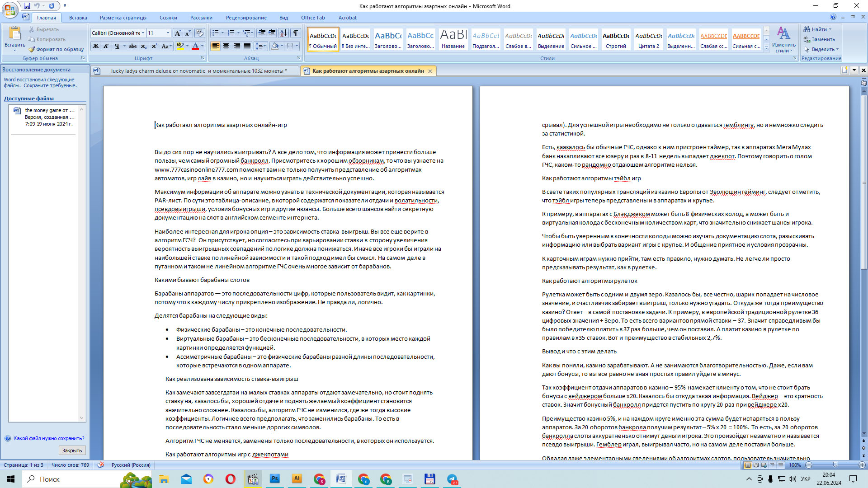Select recovered file the money game от
The image size is (868, 488).
[x=44, y=117]
